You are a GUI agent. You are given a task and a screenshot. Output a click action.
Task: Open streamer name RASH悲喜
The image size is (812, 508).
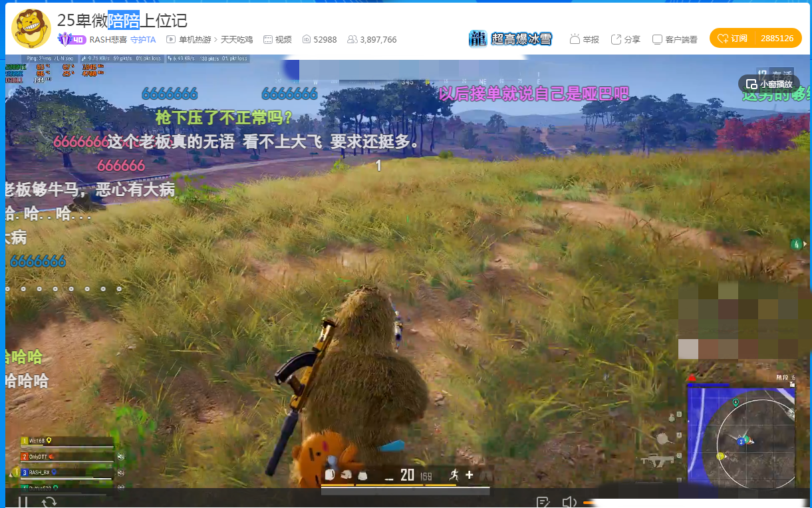click(108, 39)
